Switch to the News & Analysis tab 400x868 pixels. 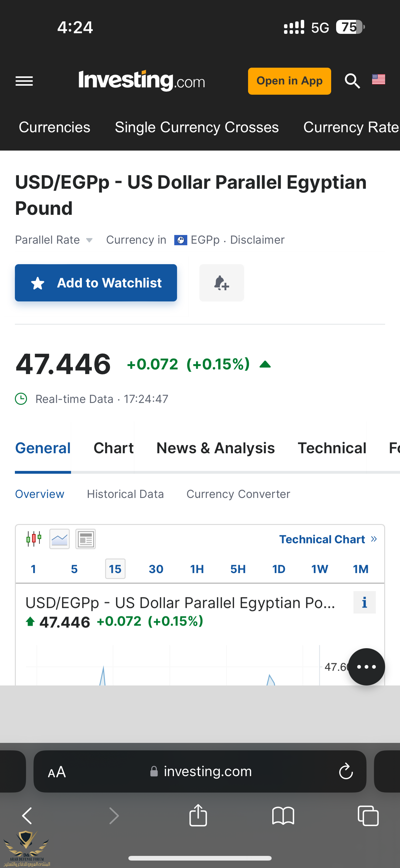[216, 448]
